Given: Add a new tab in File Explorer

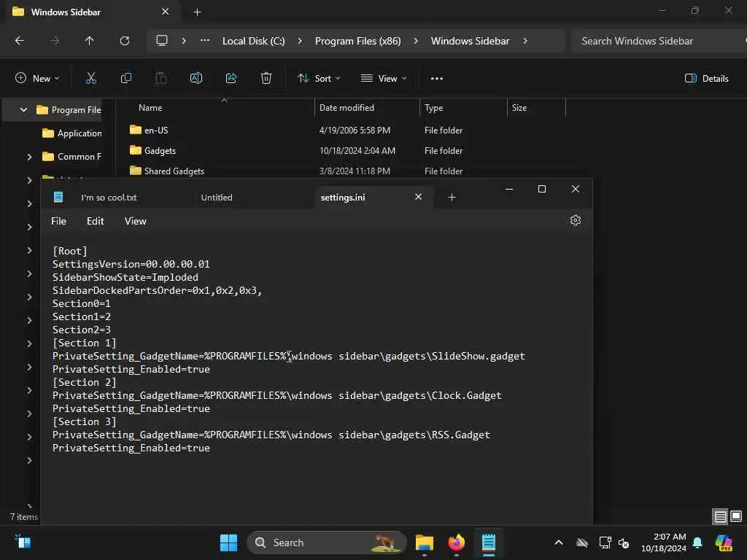Looking at the screenshot, I should point(197,12).
